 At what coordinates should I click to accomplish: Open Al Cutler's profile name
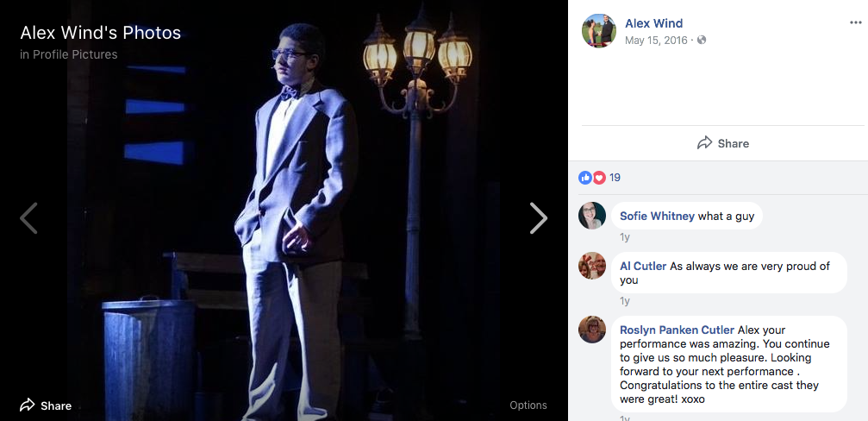[643, 266]
